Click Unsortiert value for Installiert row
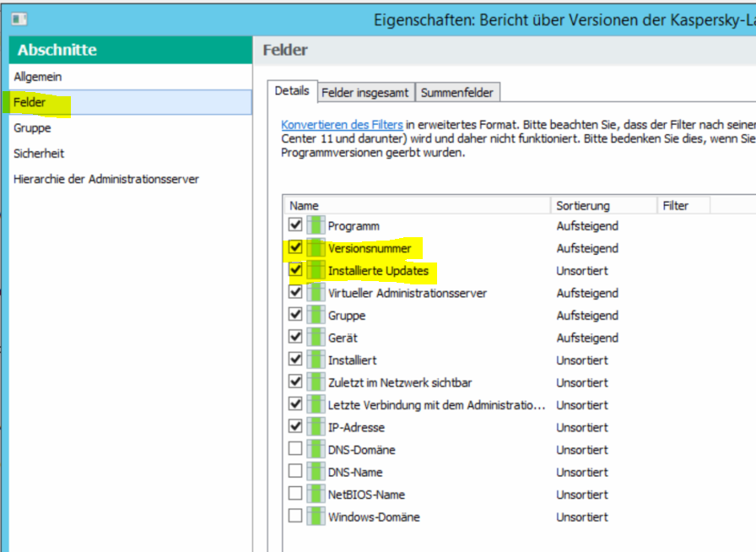The width and height of the screenshot is (756, 552). pos(582,360)
